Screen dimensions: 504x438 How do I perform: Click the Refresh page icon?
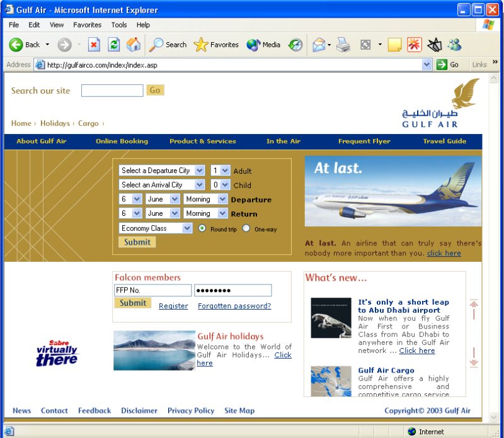coord(114,45)
